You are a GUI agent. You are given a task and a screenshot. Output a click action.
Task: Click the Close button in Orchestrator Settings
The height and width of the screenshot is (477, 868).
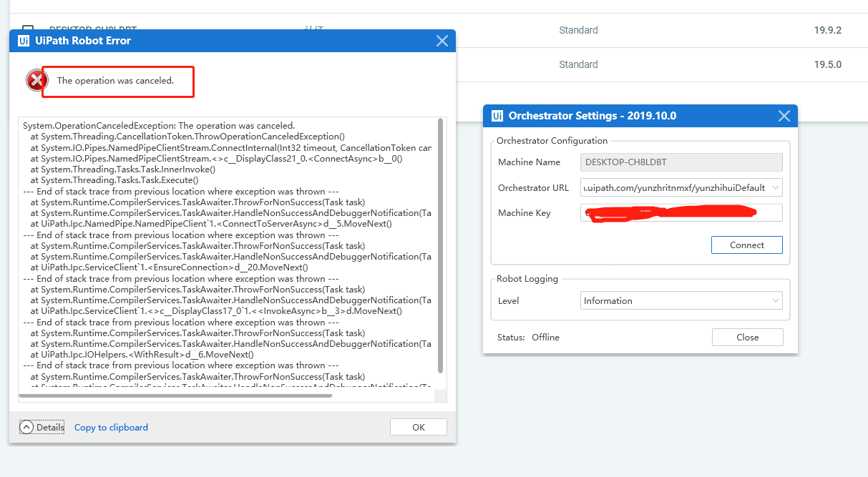(747, 337)
